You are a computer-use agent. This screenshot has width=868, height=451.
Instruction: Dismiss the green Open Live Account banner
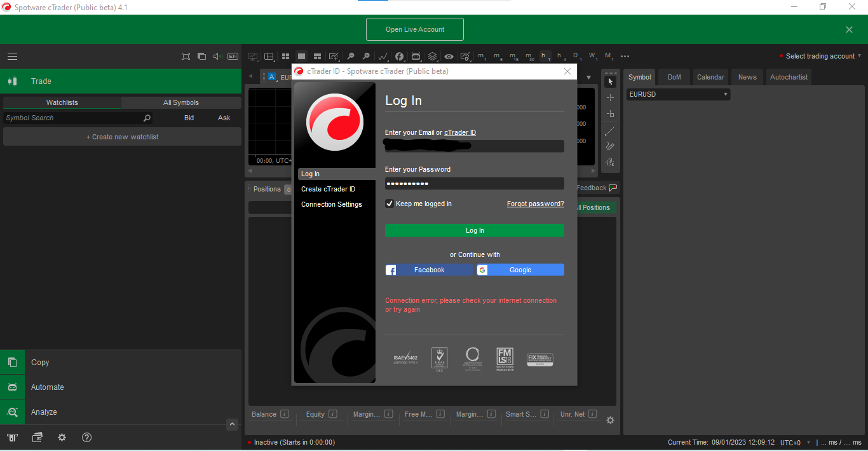tap(849, 29)
